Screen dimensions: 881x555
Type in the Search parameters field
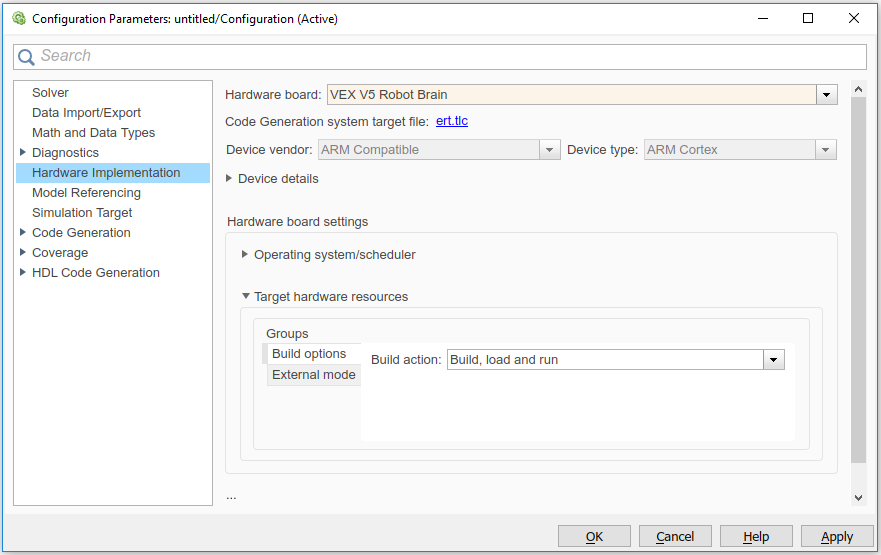coord(450,57)
